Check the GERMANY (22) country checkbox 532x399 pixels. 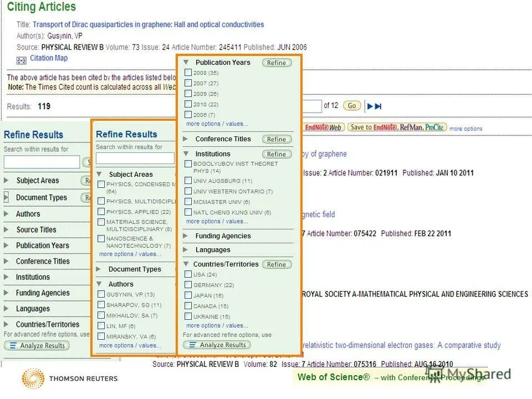pyautogui.click(x=188, y=285)
